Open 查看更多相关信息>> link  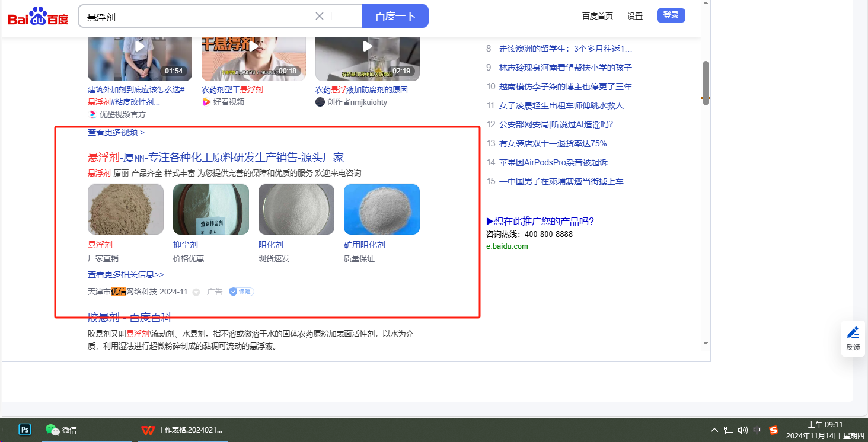[x=126, y=274]
